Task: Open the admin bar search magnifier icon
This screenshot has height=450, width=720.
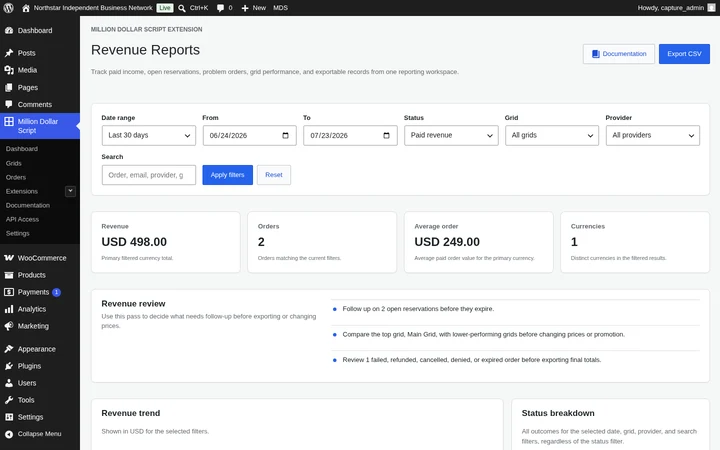Action: coord(182,8)
